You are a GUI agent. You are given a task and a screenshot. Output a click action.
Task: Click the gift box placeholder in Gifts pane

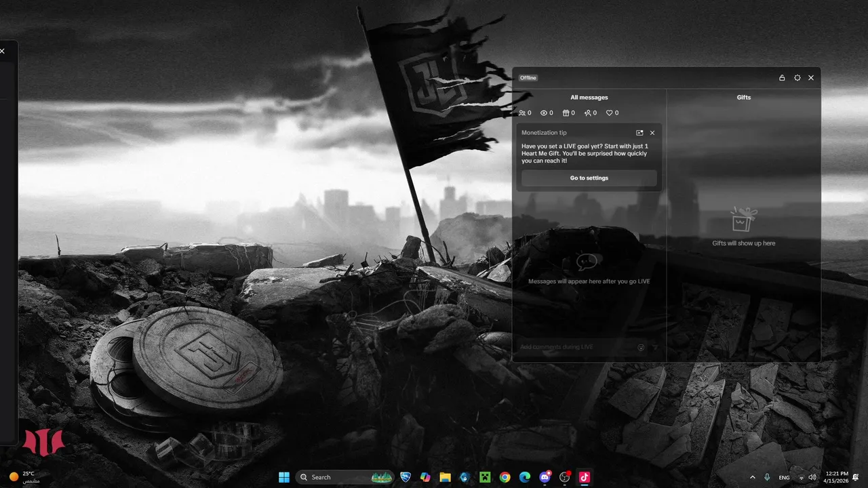743,219
